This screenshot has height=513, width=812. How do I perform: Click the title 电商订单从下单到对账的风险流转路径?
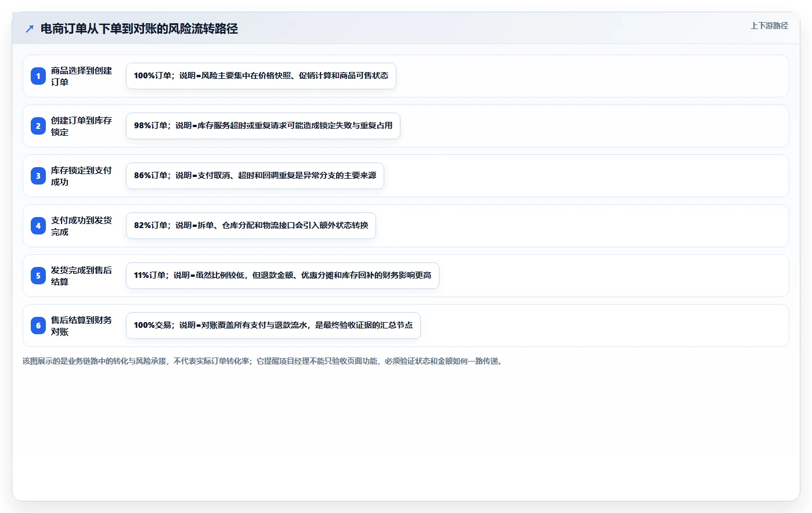[x=139, y=28]
